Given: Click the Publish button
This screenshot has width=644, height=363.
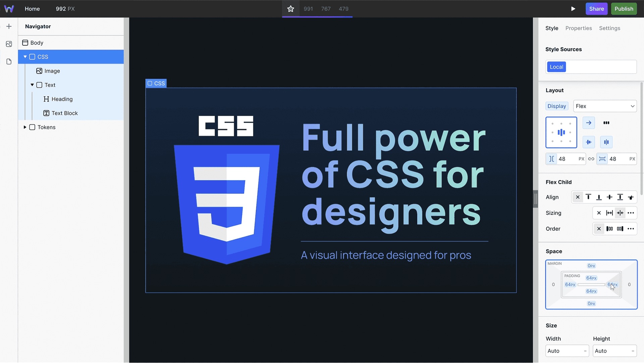Looking at the screenshot, I should coord(624,8).
